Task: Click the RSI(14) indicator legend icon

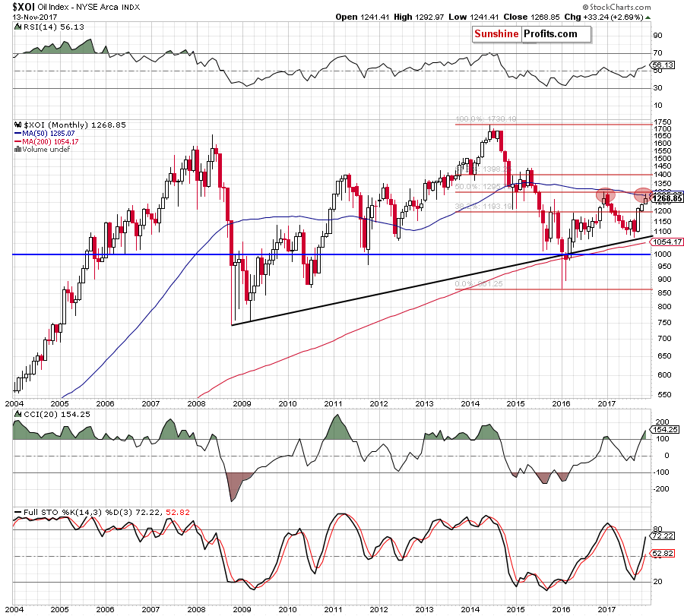Action: coord(17,27)
